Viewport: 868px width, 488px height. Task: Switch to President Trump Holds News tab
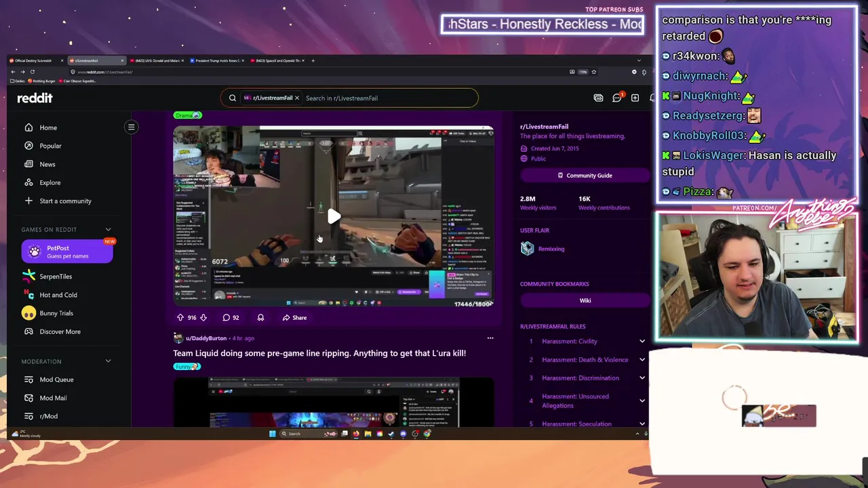pyautogui.click(x=216, y=60)
